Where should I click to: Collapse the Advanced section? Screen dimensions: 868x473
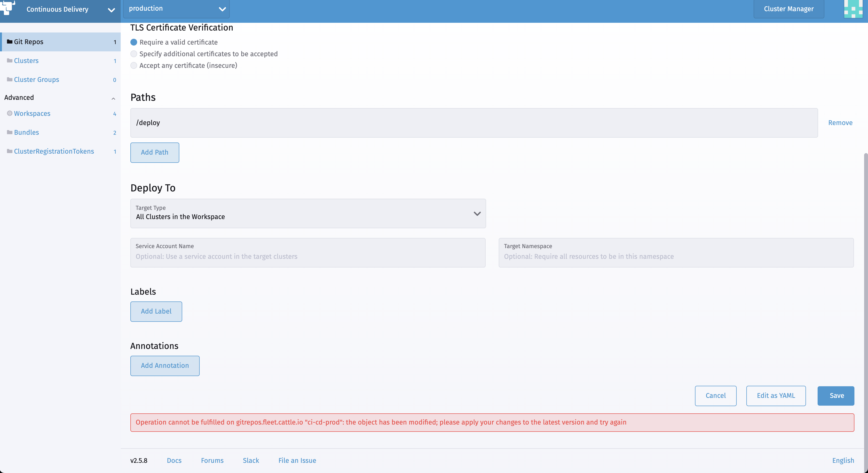click(x=113, y=99)
